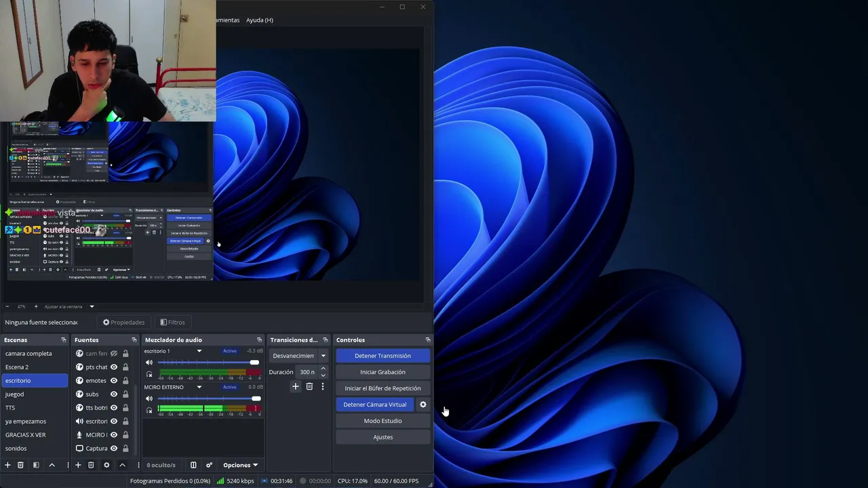
Task: Switch audio mixer to vertical layout icon
Action: [193, 465]
